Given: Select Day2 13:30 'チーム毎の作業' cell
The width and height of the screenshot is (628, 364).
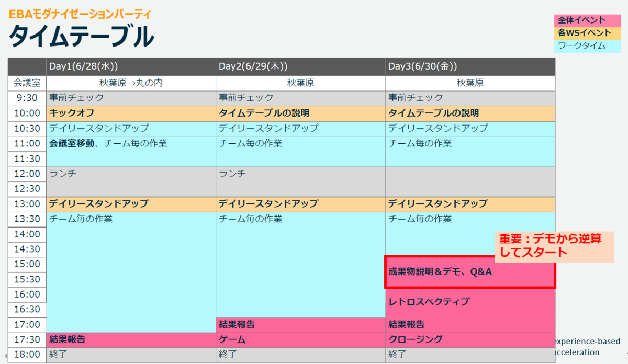Looking at the screenshot, I should [x=301, y=265].
